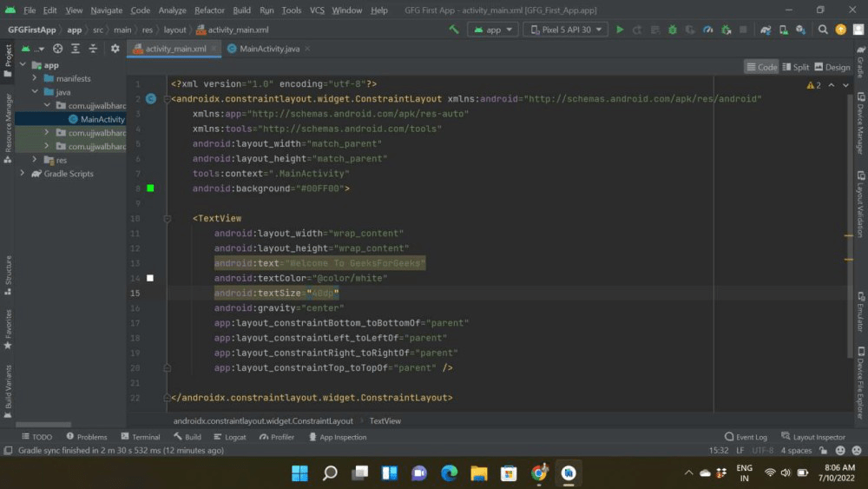Open File Explorer from the taskbar
The width and height of the screenshot is (868, 489).
point(479,473)
